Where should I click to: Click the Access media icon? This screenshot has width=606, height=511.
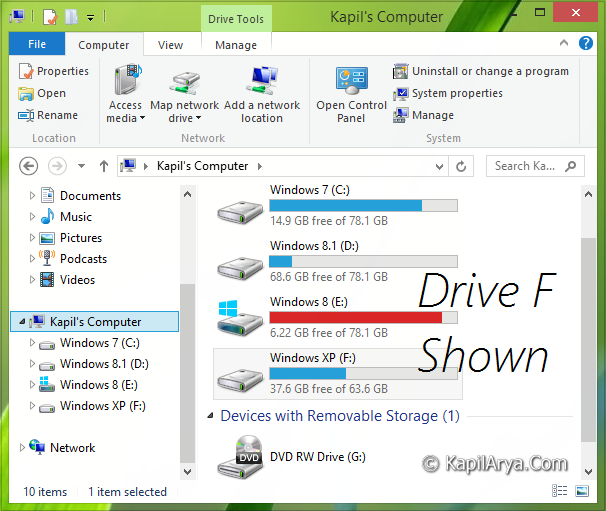[126, 80]
